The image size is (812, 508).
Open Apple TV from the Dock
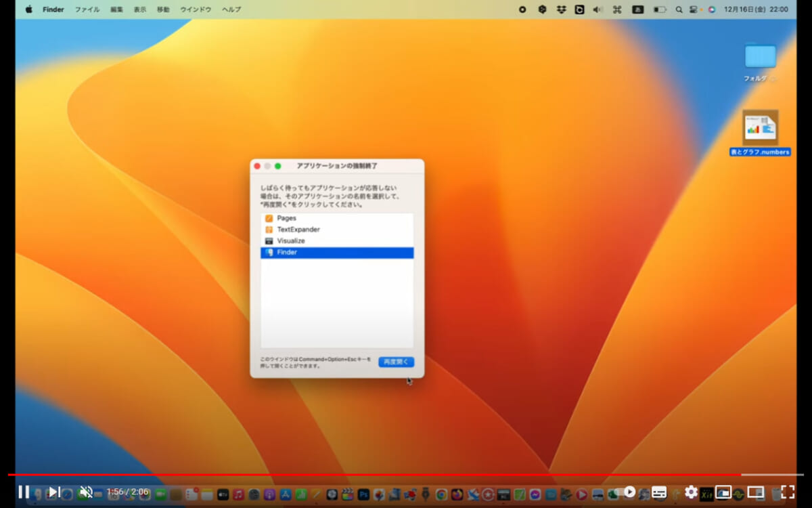click(x=223, y=494)
